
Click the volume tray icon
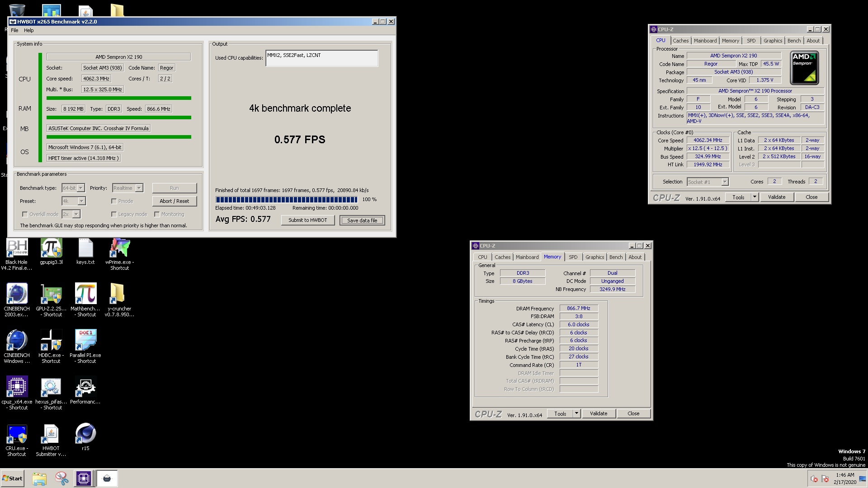click(x=814, y=479)
